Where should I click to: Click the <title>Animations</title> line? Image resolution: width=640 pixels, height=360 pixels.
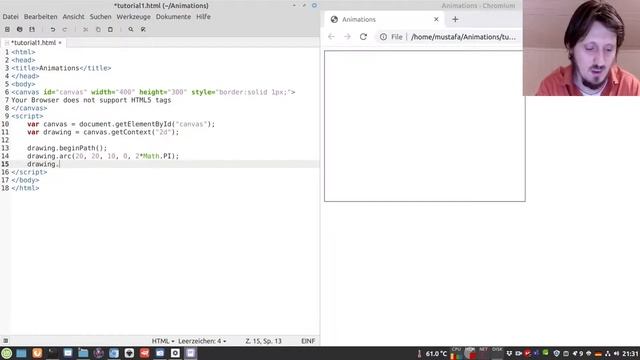(61, 68)
